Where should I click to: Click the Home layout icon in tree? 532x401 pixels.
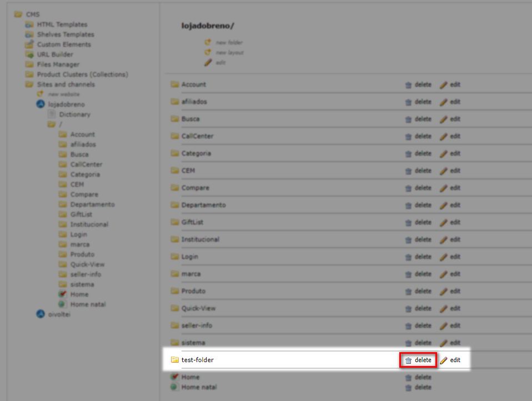pos(62,294)
